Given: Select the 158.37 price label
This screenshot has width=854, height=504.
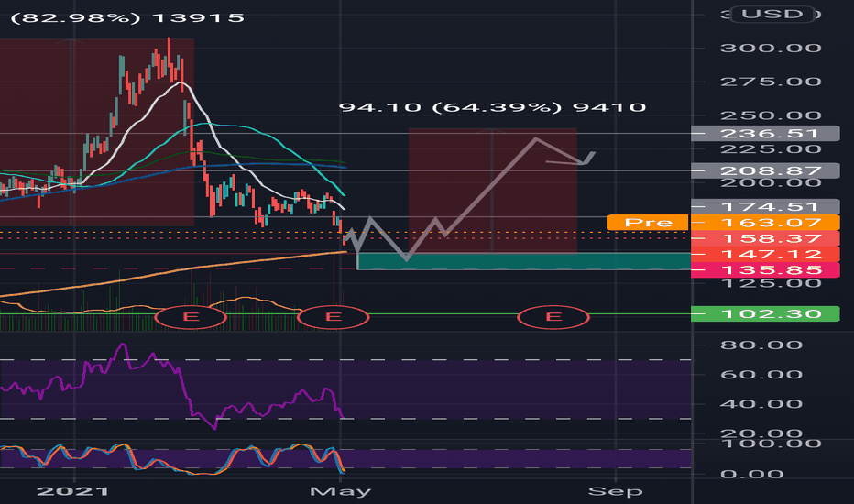Looking at the screenshot, I should coord(765,238).
